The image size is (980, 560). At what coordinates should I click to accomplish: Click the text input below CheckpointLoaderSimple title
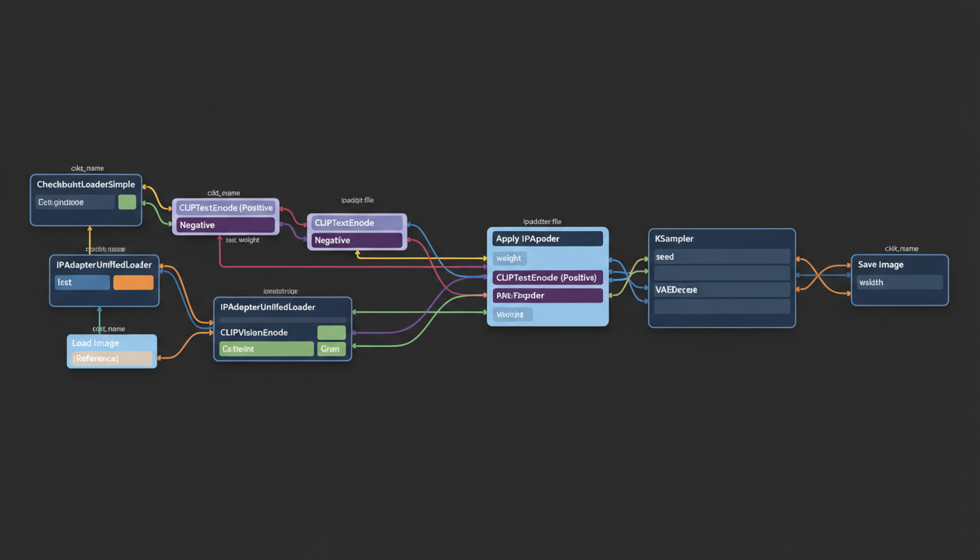tap(76, 202)
